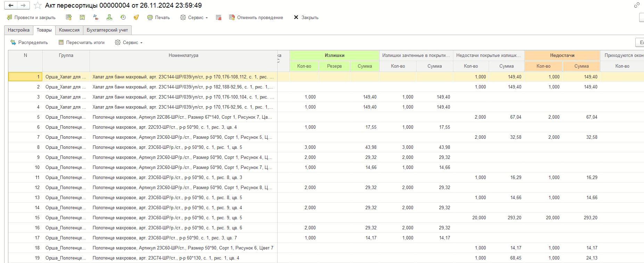
Task: Click Отменить проведение
Action: 256,17
